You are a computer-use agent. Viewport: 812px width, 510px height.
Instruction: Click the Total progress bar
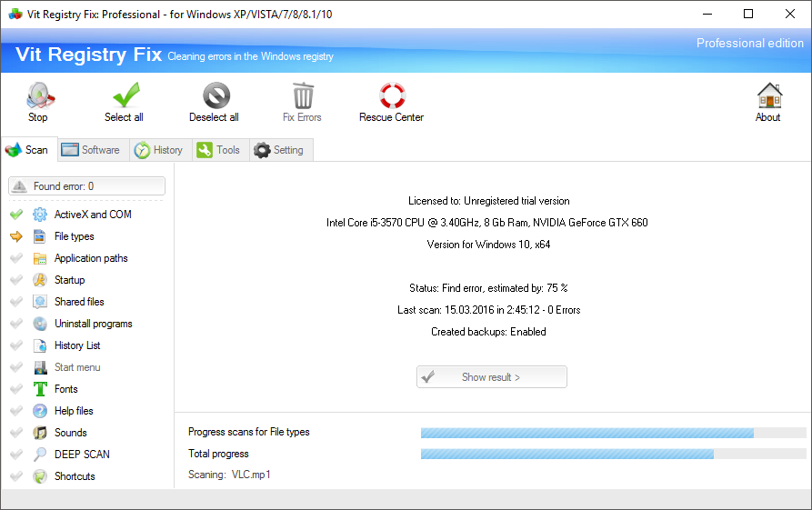coord(613,454)
